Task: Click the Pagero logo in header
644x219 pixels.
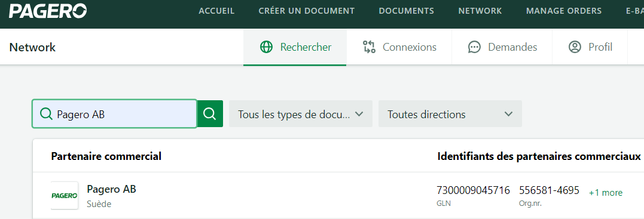Action: click(x=48, y=11)
